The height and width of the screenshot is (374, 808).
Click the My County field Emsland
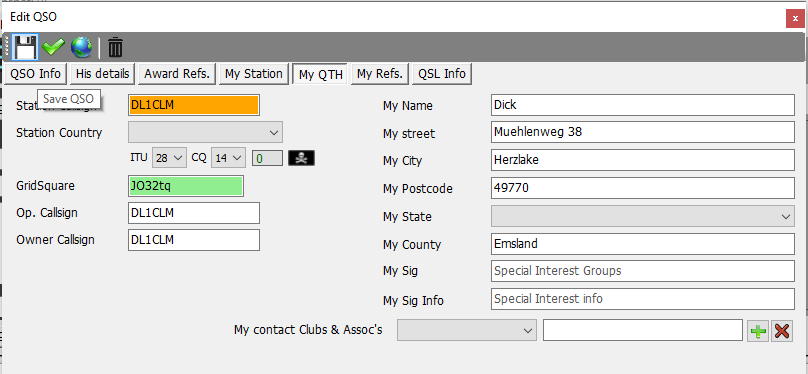point(643,244)
